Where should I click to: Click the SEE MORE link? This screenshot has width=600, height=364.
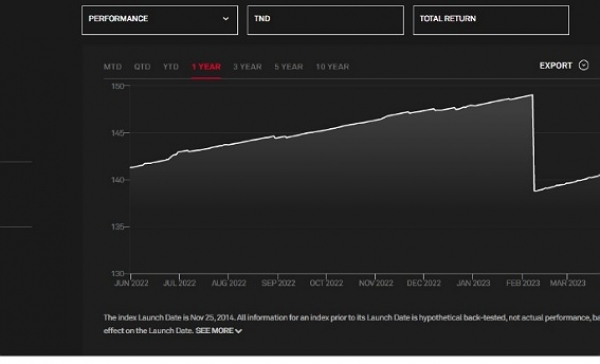point(214,331)
